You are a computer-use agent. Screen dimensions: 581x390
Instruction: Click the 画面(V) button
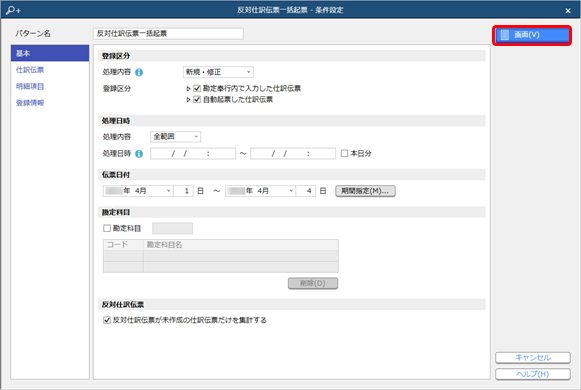(x=532, y=35)
